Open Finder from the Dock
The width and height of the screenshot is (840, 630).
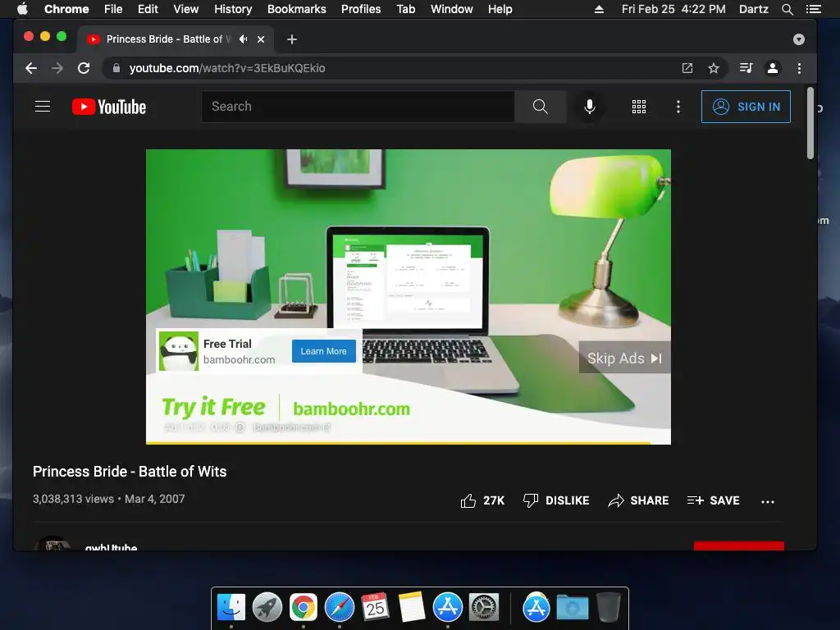[x=231, y=607]
